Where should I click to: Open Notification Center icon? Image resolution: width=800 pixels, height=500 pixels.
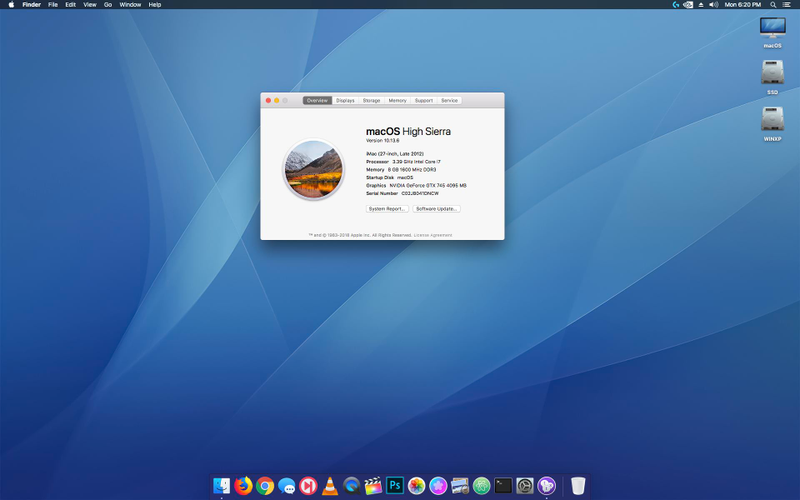click(787, 5)
